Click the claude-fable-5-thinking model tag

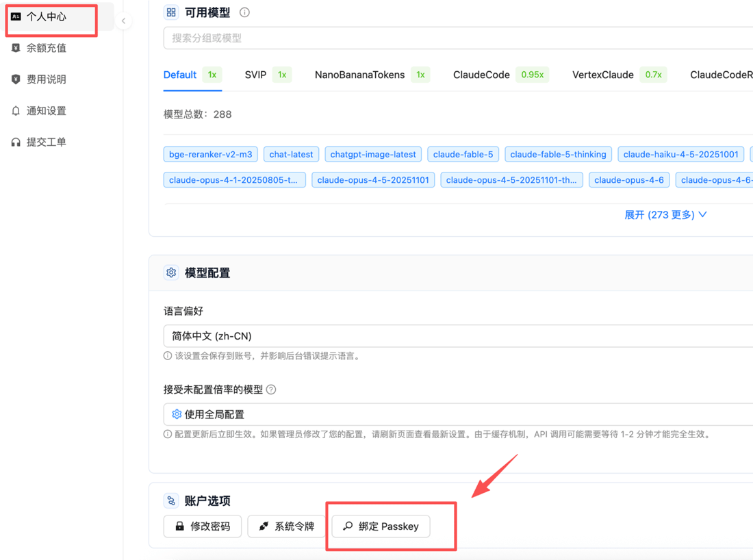pyautogui.click(x=558, y=154)
